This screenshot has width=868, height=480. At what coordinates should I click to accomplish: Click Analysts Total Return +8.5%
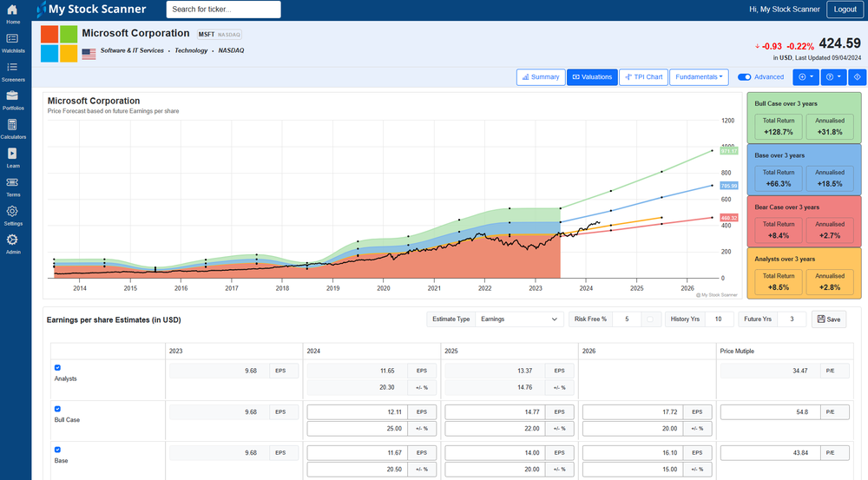pos(779,282)
